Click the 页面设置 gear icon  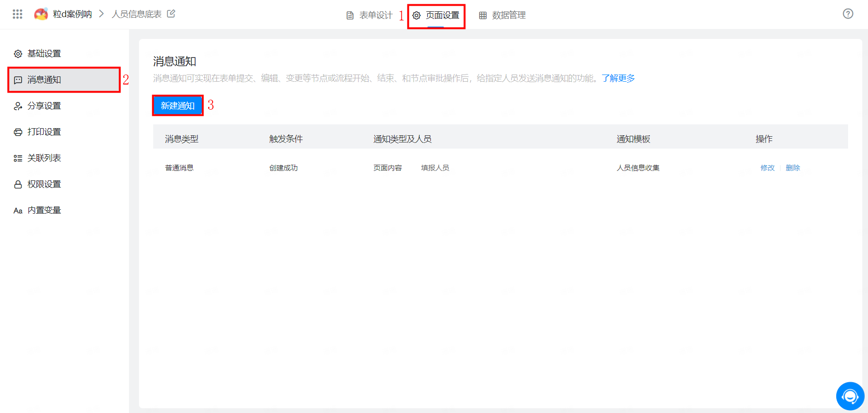(416, 16)
